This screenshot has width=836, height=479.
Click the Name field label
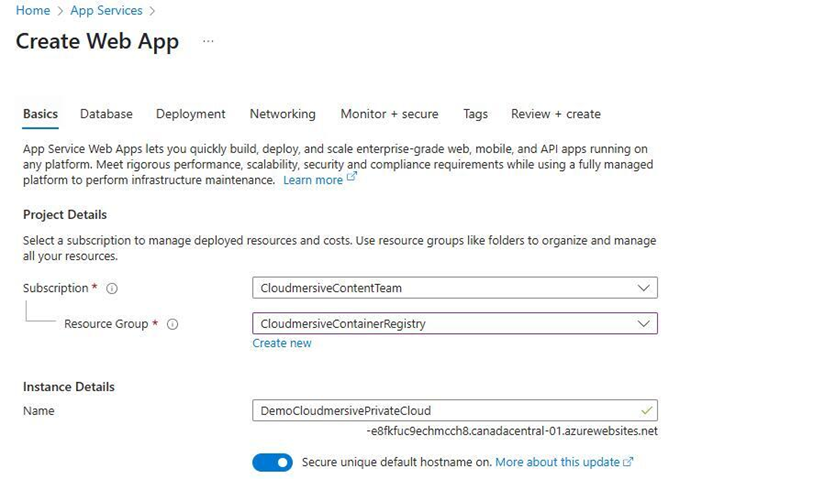point(38,411)
